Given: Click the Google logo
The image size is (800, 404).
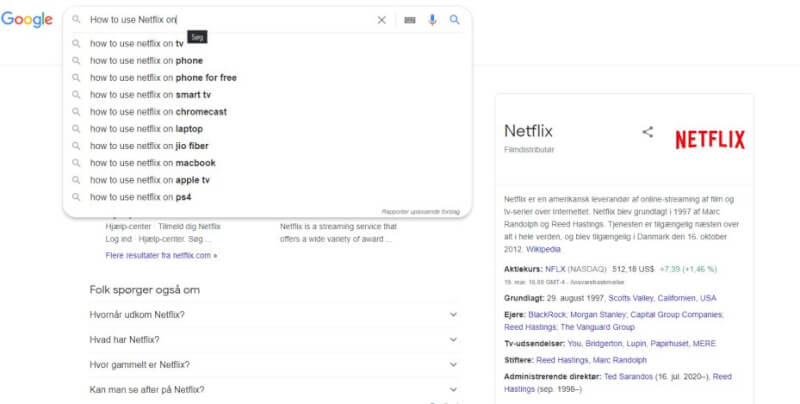Looking at the screenshot, I should [27, 19].
